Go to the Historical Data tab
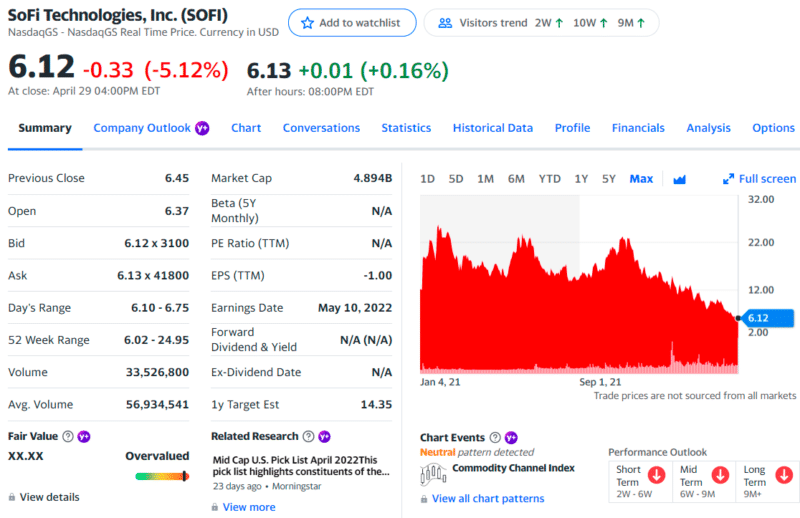The width and height of the screenshot is (800, 518). point(493,128)
